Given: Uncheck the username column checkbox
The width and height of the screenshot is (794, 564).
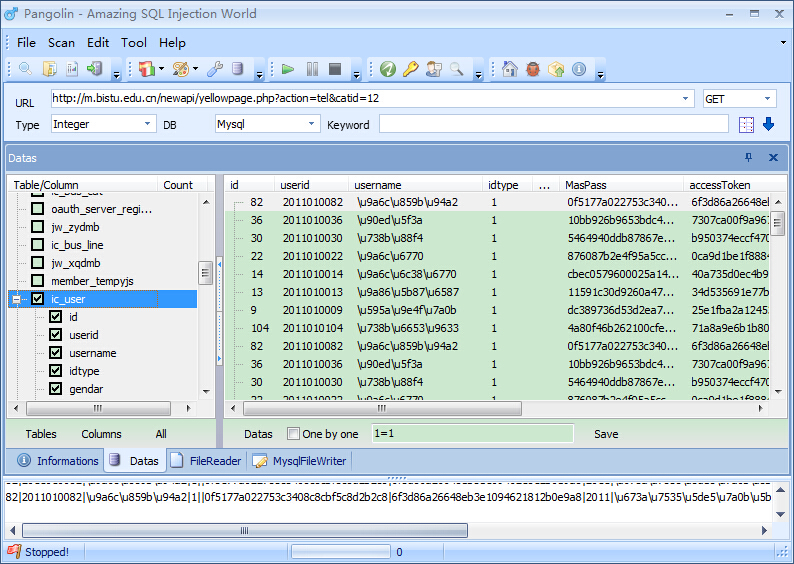Looking at the screenshot, I should point(56,353).
